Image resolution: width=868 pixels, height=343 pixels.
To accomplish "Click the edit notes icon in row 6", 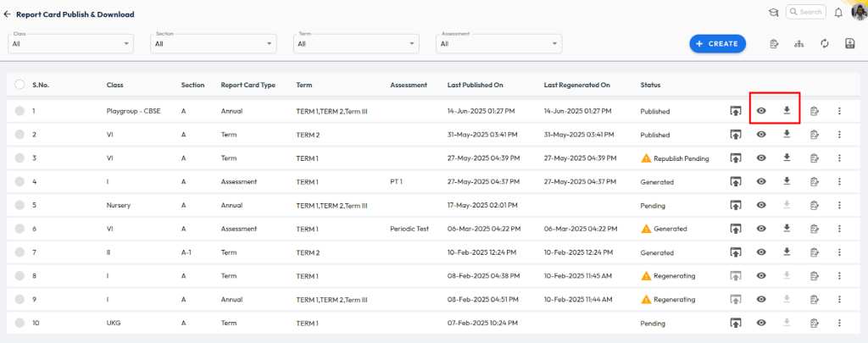I will [814, 229].
